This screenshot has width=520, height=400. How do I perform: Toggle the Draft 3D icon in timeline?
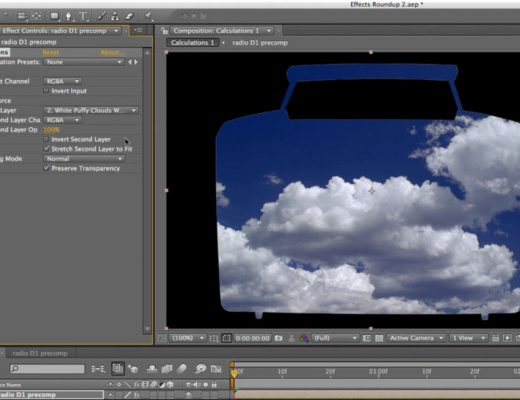[134, 369]
